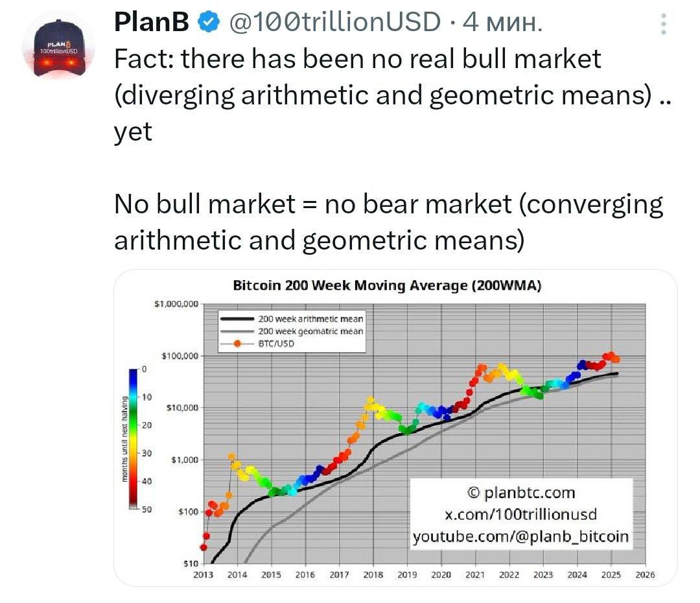Open the PlanB display name
The image size is (700, 603).
coord(151,21)
